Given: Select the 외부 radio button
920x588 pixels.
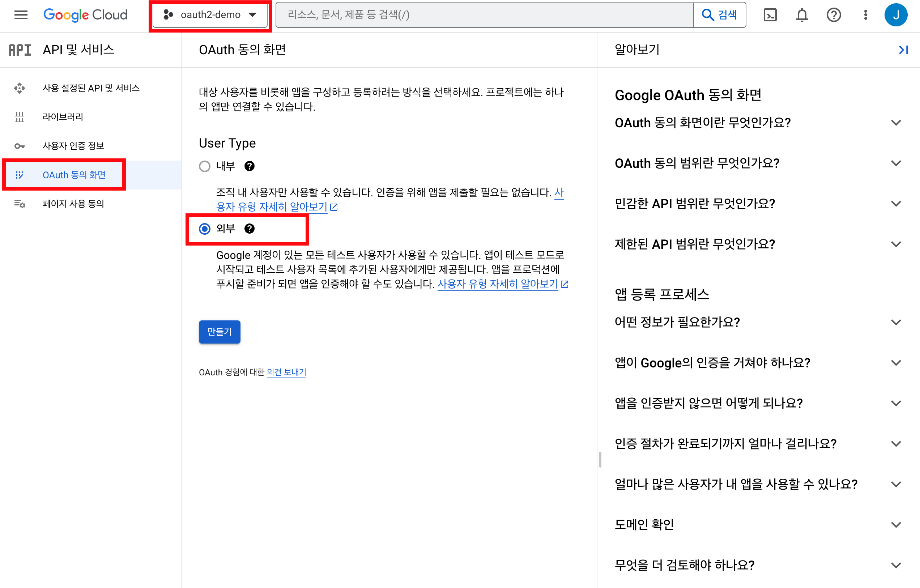Looking at the screenshot, I should tap(205, 229).
